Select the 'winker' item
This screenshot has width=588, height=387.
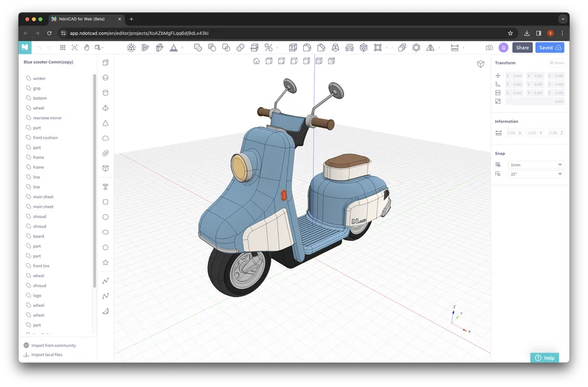pos(40,79)
